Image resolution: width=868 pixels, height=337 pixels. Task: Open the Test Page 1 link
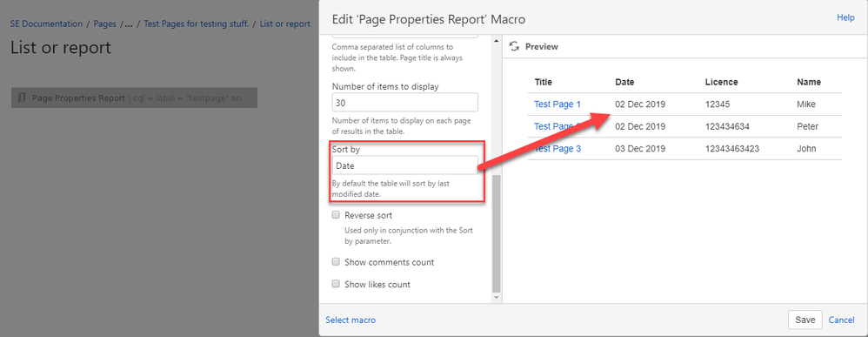(558, 104)
